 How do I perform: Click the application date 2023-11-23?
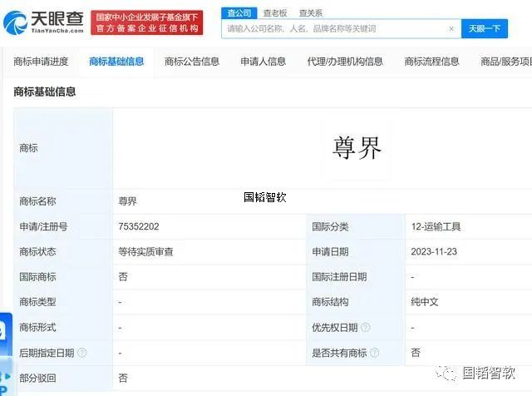click(434, 252)
